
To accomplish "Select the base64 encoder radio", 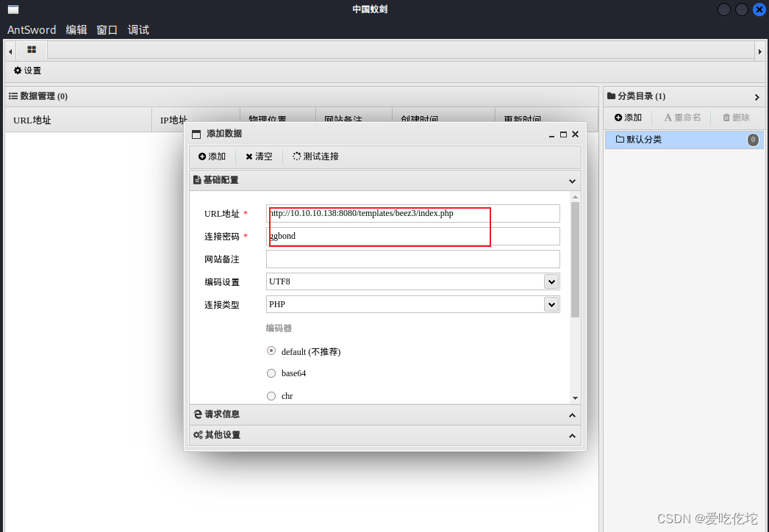I will (x=271, y=373).
